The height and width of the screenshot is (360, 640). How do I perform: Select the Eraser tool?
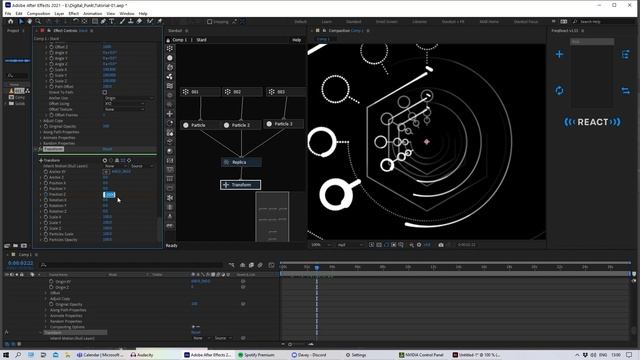click(x=139, y=21)
